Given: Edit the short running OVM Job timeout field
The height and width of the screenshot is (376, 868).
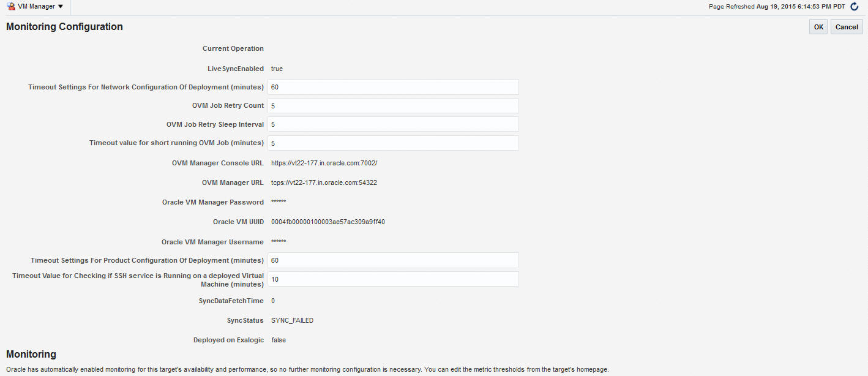Looking at the screenshot, I should [x=393, y=143].
